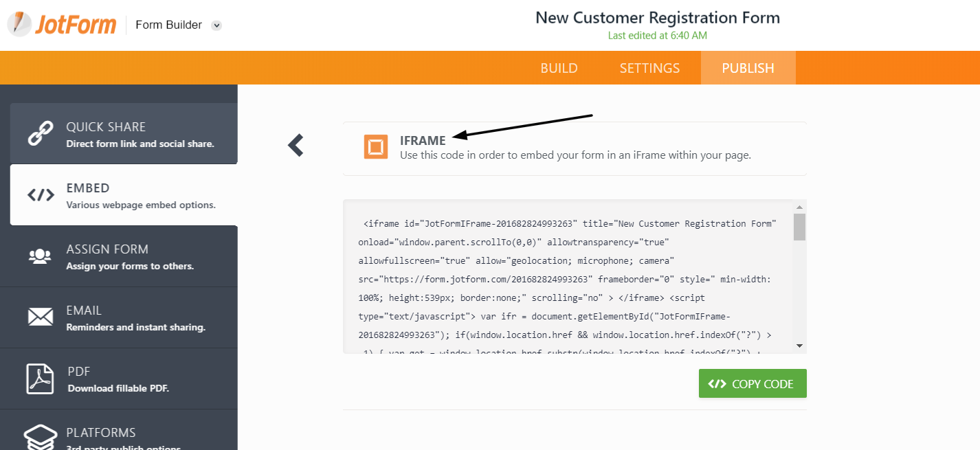Click inside the iframe embed code textarea
The height and width of the screenshot is (450, 980).
[568, 277]
